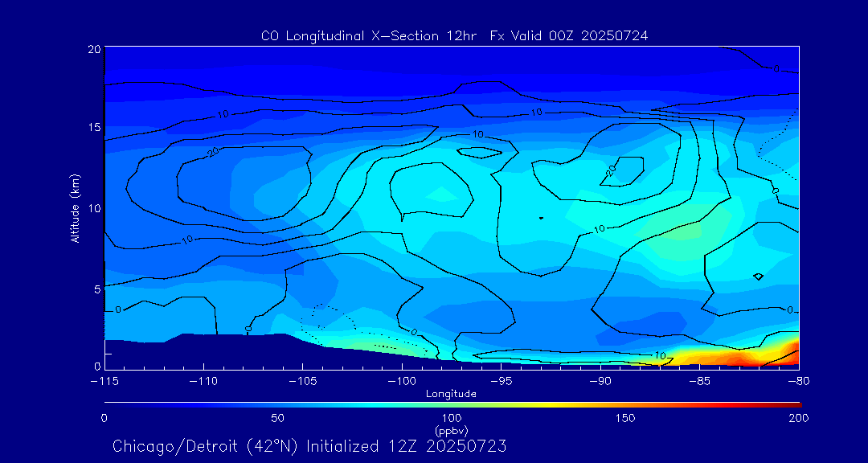Click the longitude tick label "-105"
868x463 pixels.
click(303, 382)
